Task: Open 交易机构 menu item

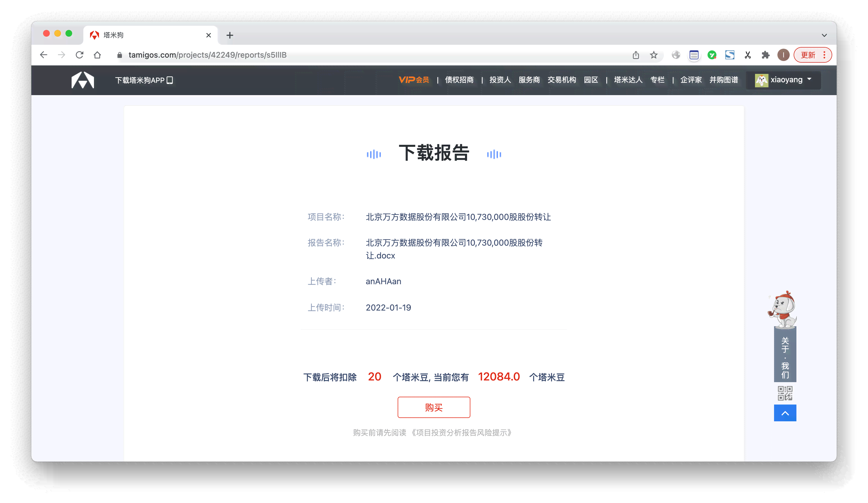Action: tap(562, 80)
